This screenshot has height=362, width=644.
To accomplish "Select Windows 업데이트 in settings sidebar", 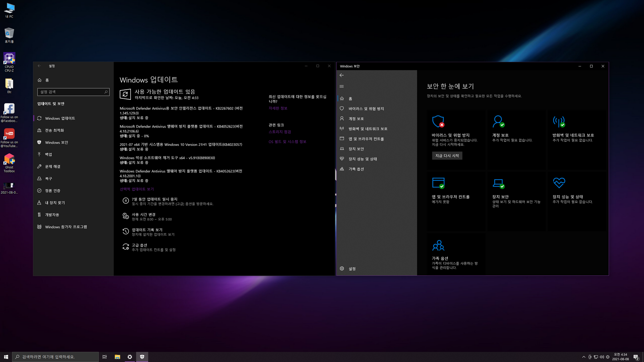I will pos(73,118).
